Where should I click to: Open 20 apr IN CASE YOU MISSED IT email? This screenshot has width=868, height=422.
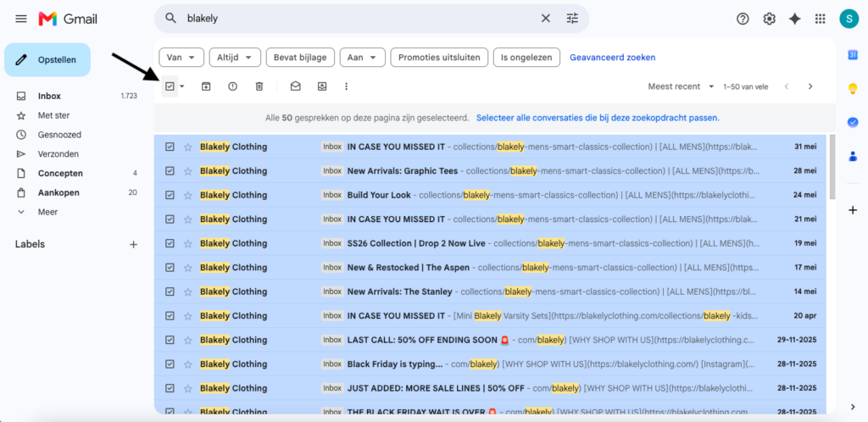[490, 316]
